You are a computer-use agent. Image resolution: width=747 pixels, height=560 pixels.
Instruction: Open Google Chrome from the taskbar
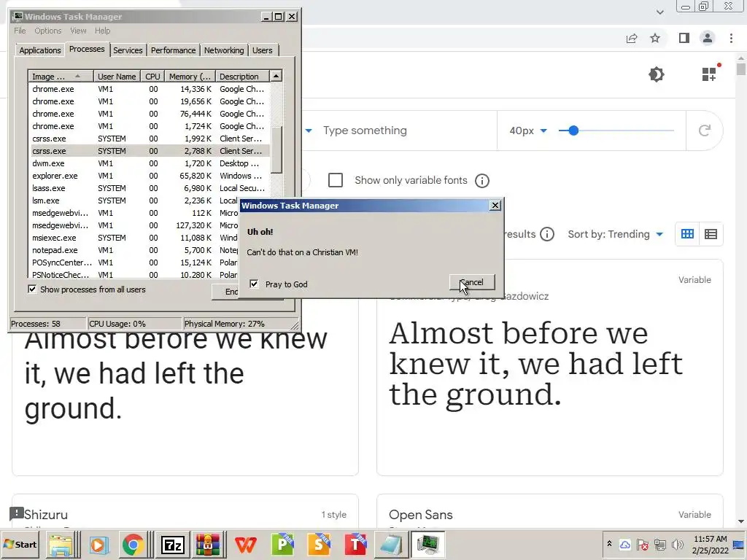point(133,545)
